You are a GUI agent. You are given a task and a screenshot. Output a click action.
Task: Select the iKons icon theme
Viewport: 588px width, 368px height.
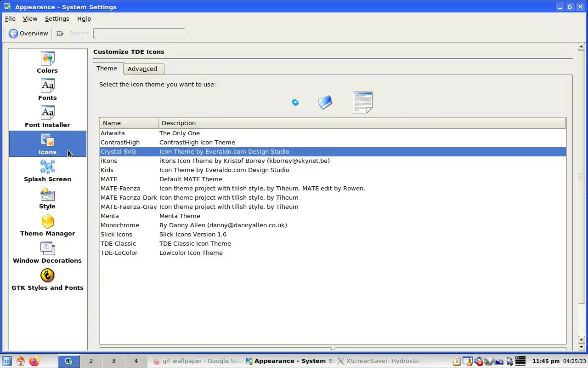click(x=333, y=161)
